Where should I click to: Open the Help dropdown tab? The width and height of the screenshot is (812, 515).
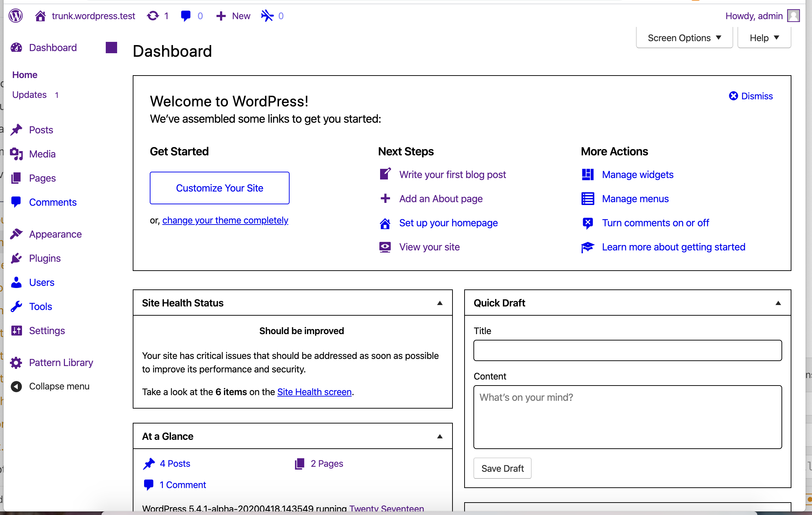(x=764, y=38)
